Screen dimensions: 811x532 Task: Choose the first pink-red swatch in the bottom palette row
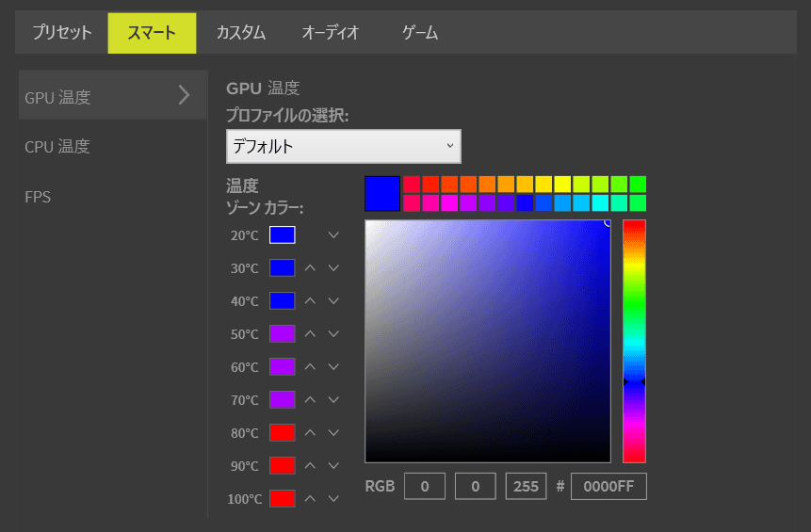[412, 202]
